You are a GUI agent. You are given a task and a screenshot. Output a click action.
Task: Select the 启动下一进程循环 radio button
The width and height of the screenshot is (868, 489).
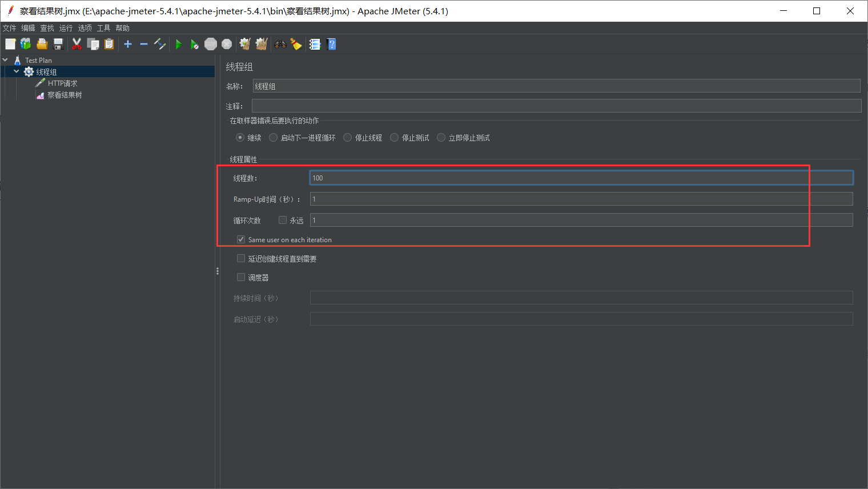point(273,138)
